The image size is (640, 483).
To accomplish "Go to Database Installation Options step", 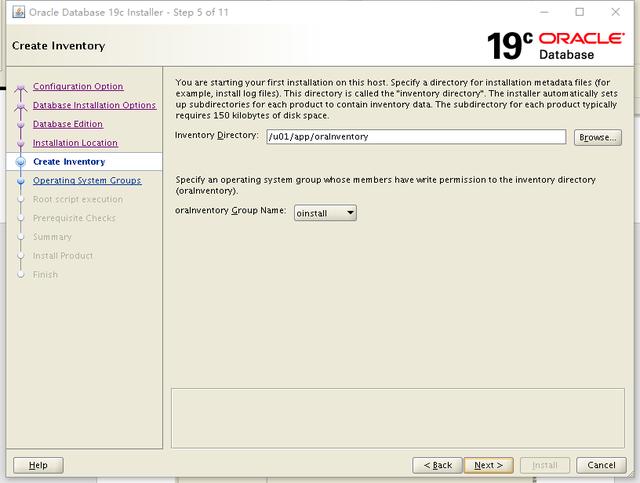I will coord(94,105).
